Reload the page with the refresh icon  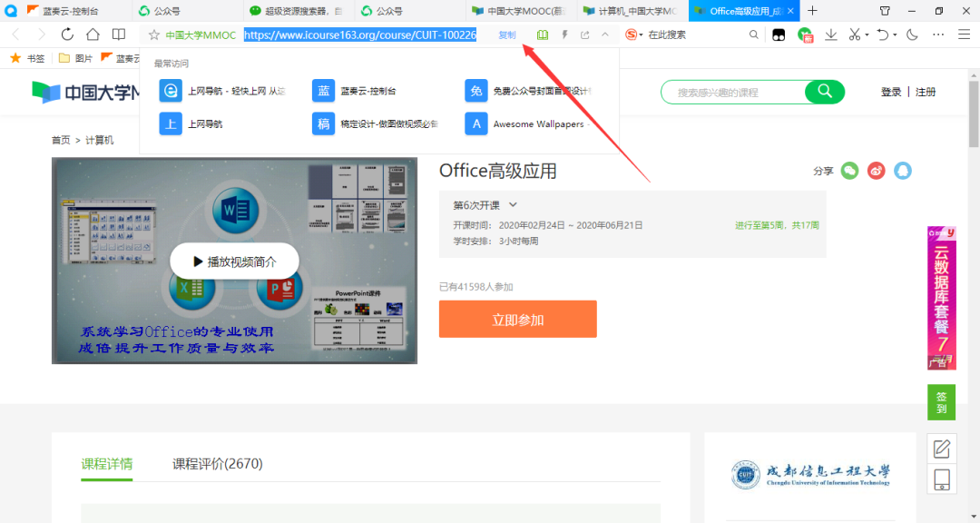(67, 35)
